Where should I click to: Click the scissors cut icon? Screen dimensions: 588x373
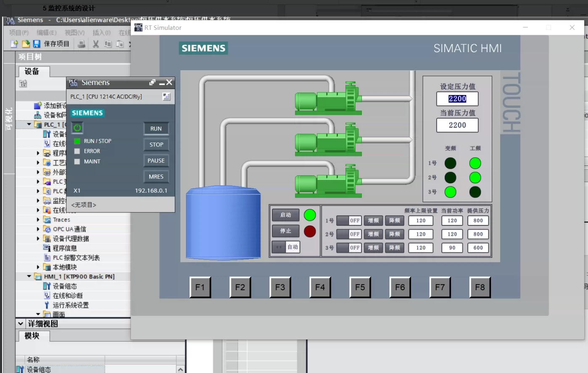(x=96, y=44)
